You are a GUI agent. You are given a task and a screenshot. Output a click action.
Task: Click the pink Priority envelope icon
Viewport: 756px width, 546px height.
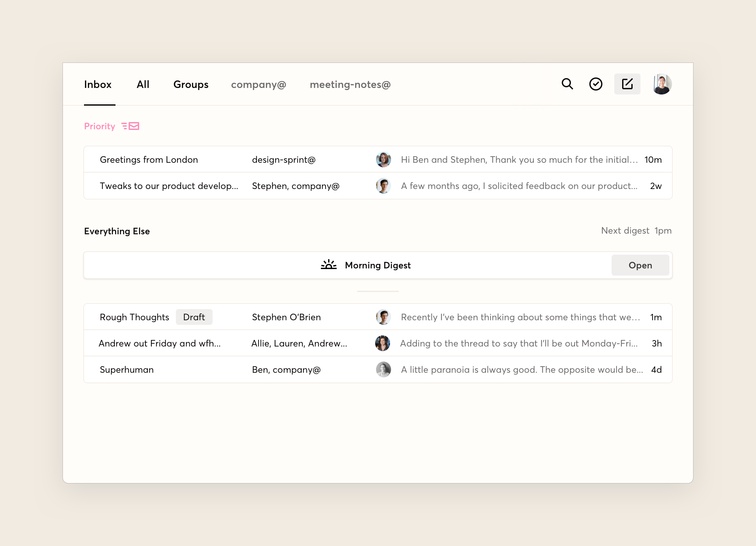pos(131,126)
